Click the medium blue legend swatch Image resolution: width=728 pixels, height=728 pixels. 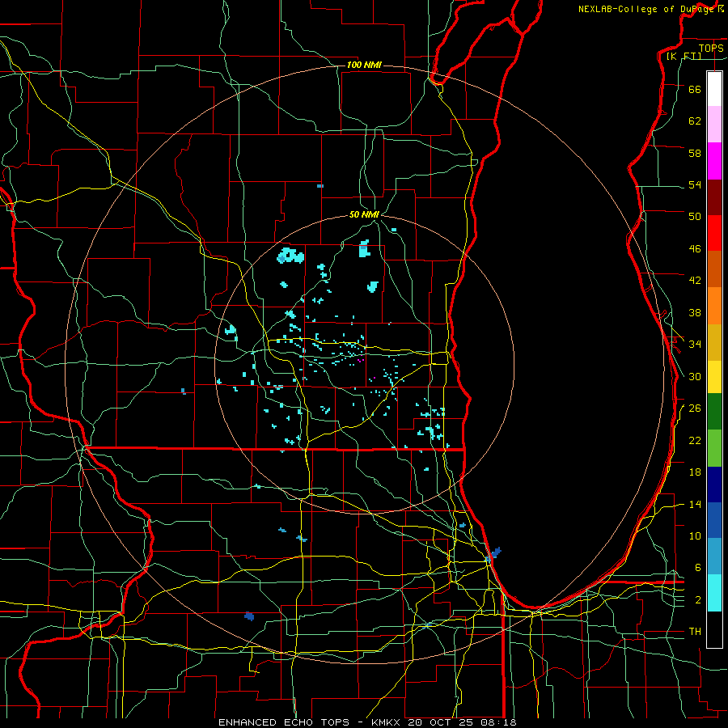(x=714, y=520)
